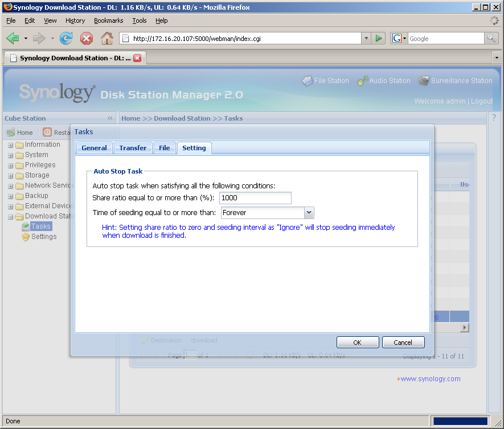The height and width of the screenshot is (429, 504).
Task: Open the Help menu
Action: [162, 20]
